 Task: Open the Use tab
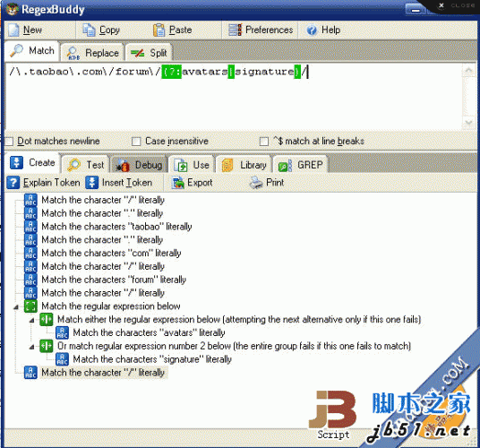click(x=192, y=165)
